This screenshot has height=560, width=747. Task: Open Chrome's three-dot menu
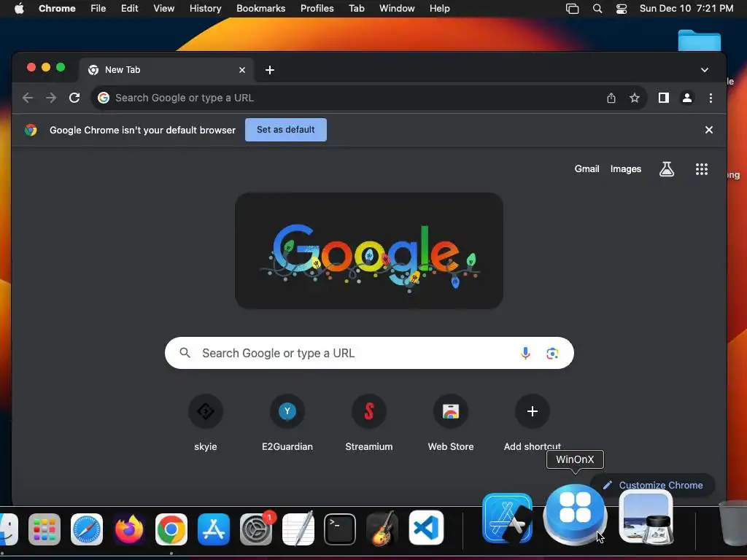click(711, 98)
